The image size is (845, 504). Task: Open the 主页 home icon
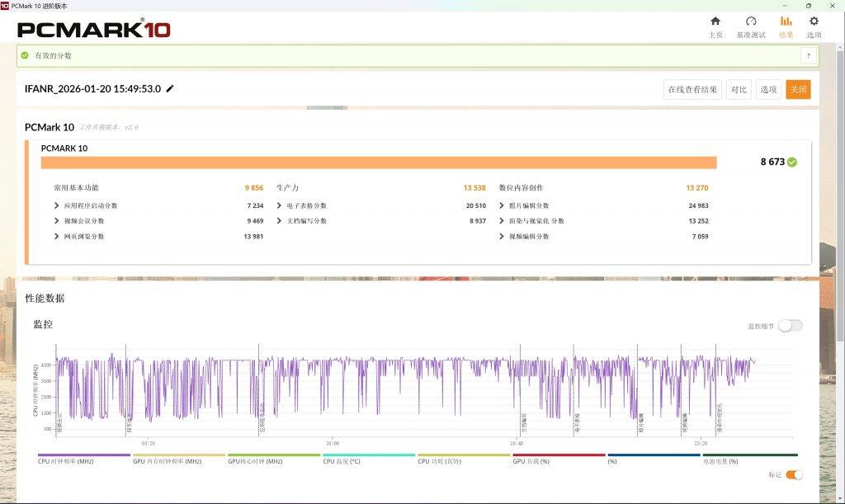click(715, 21)
